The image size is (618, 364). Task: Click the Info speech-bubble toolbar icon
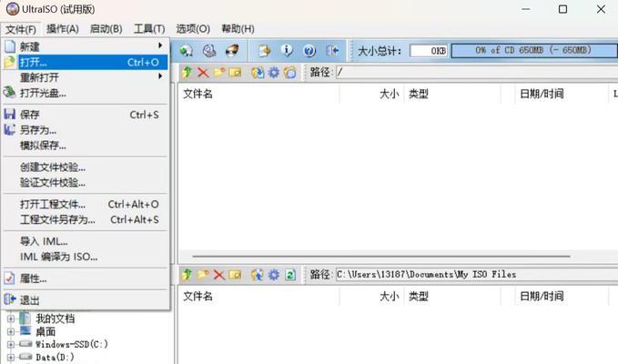tap(287, 50)
